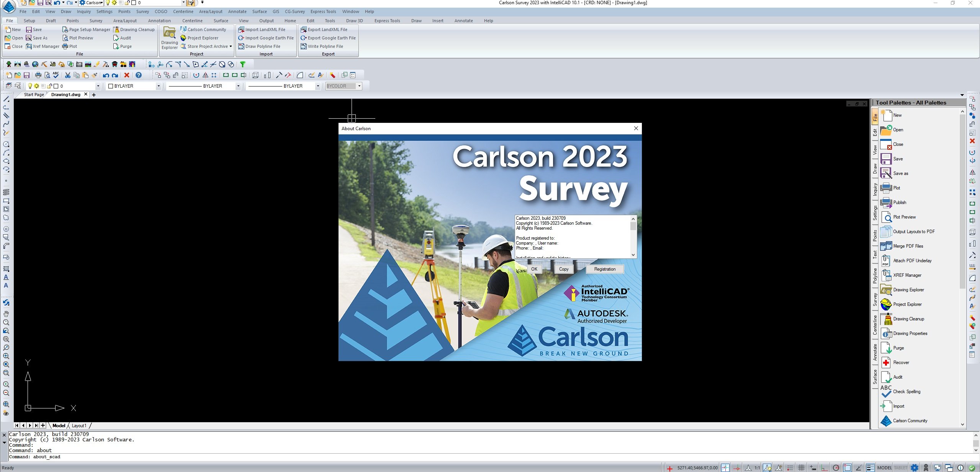The width and height of the screenshot is (980, 472).
Task: Click the Cut scissors icon in toolbar
Action: (67, 75)
